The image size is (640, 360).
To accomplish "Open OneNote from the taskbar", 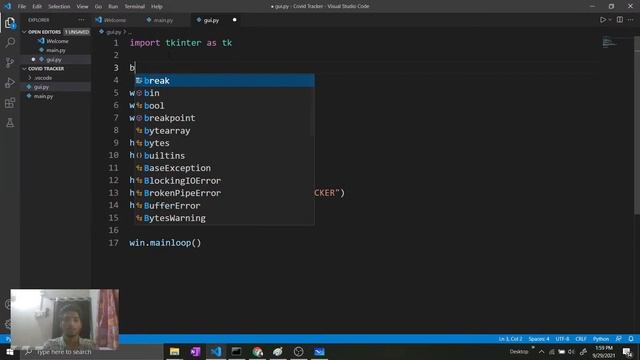I will click(x=195, y=351).
